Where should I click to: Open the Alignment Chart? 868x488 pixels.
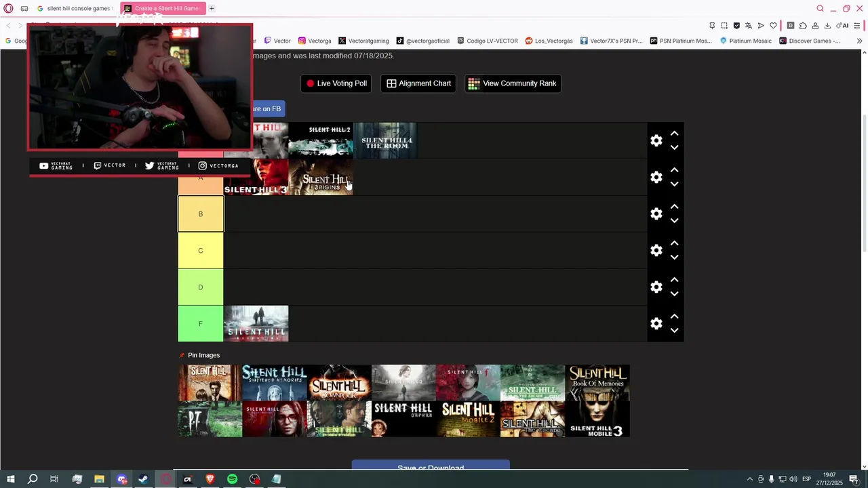coord(418,83)
